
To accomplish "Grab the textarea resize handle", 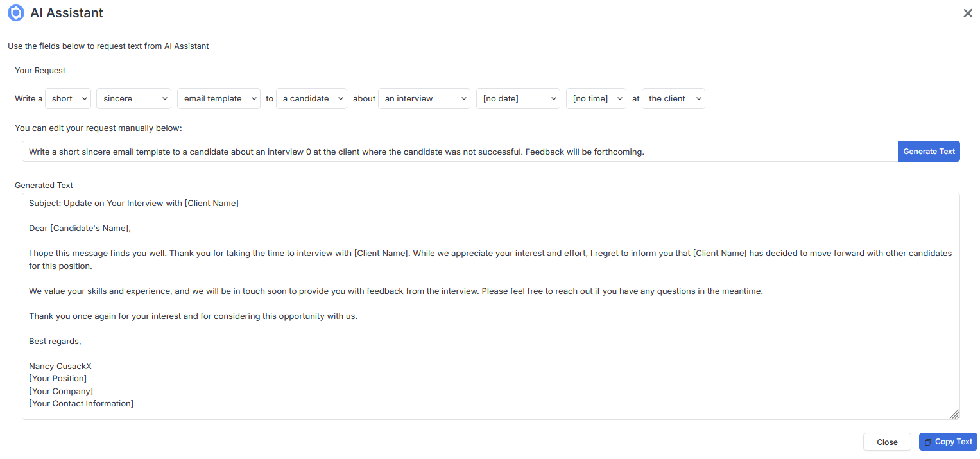I will (x=954, y=414).
